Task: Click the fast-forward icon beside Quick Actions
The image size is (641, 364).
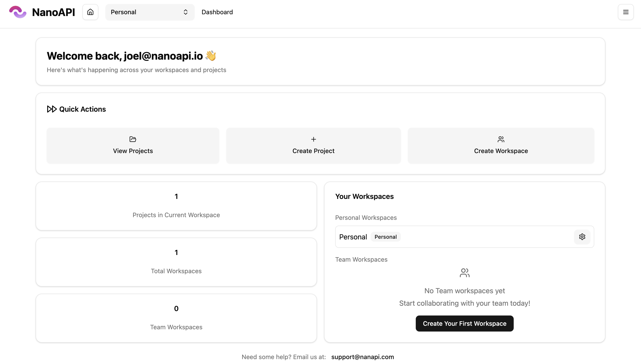Action: [51, 109]
